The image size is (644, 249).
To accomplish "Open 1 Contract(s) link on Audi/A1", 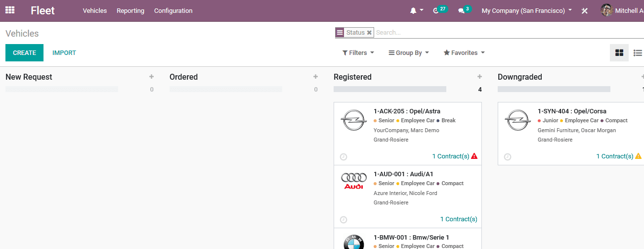I will tap(459, 219).
